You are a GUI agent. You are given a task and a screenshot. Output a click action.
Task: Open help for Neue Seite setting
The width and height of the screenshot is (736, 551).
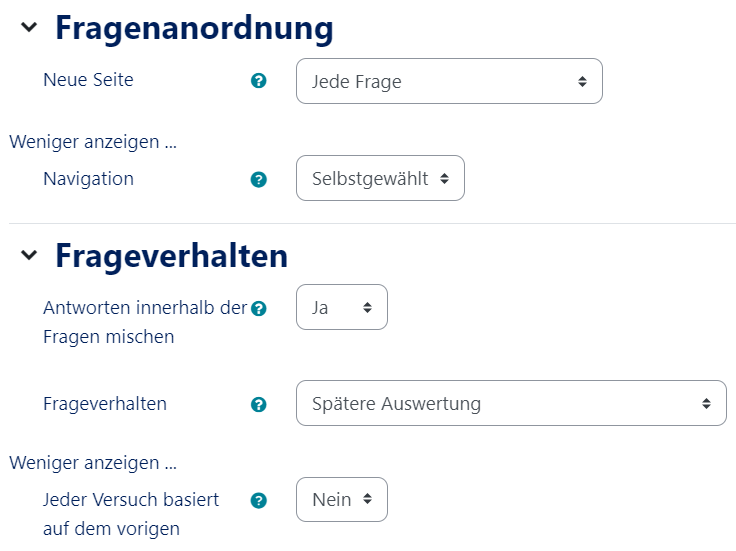click(259, 81)
